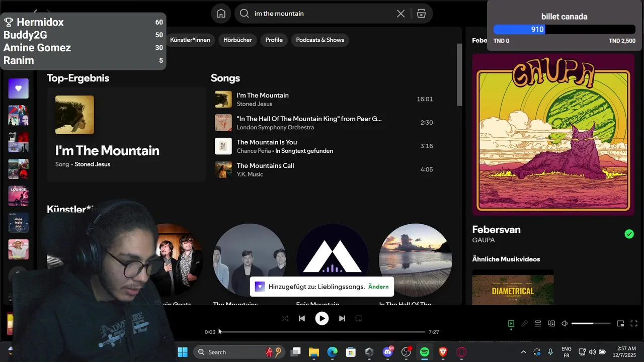Mute with the speaker volume icon
The height and width of the screenshot is (362, 644).
(x=565, y=324)
